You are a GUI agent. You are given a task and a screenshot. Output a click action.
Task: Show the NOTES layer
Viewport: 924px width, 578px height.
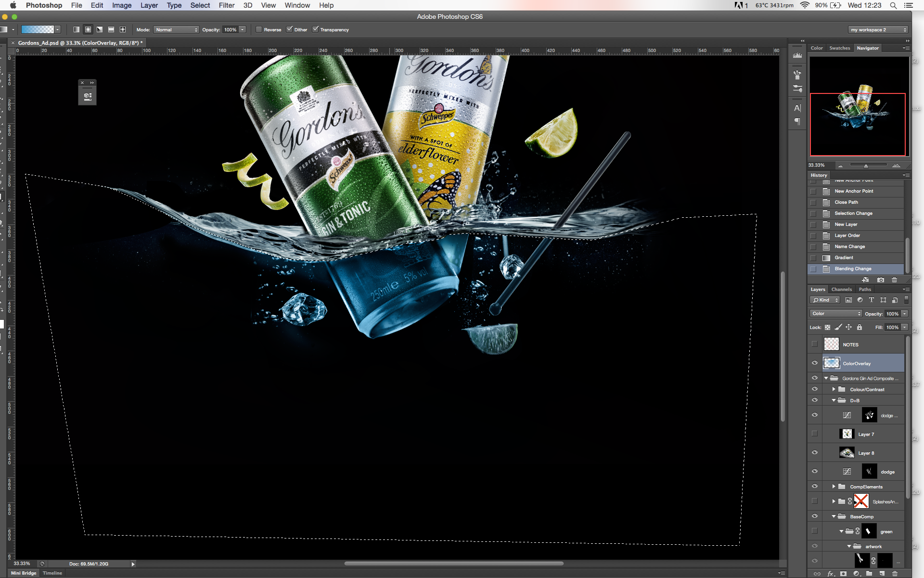pyautogui.click(x=815, y=344)
